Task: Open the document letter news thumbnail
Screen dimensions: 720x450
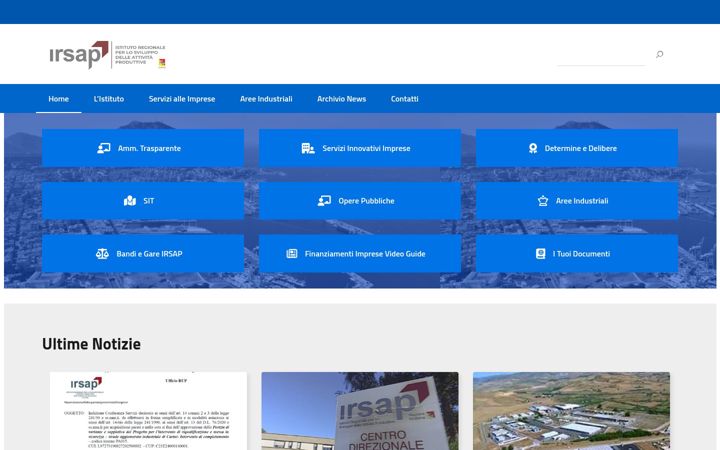Action: (148, 411)
